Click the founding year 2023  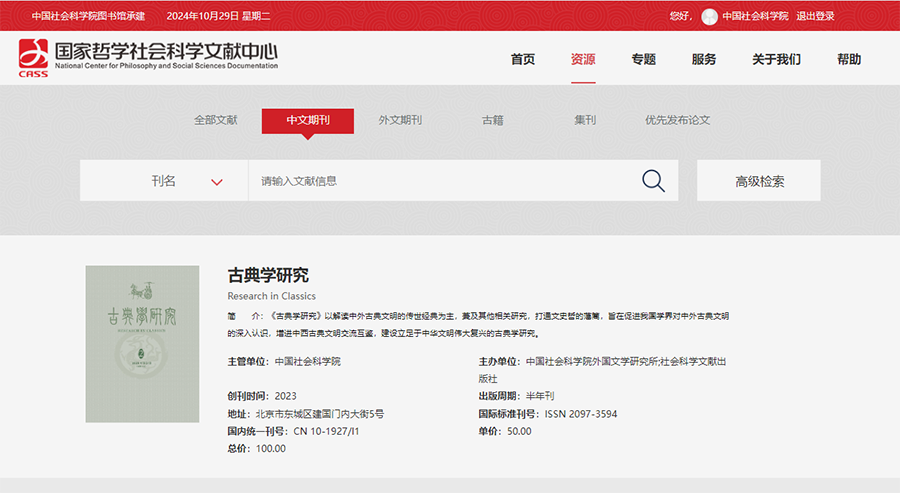point(285,396)
